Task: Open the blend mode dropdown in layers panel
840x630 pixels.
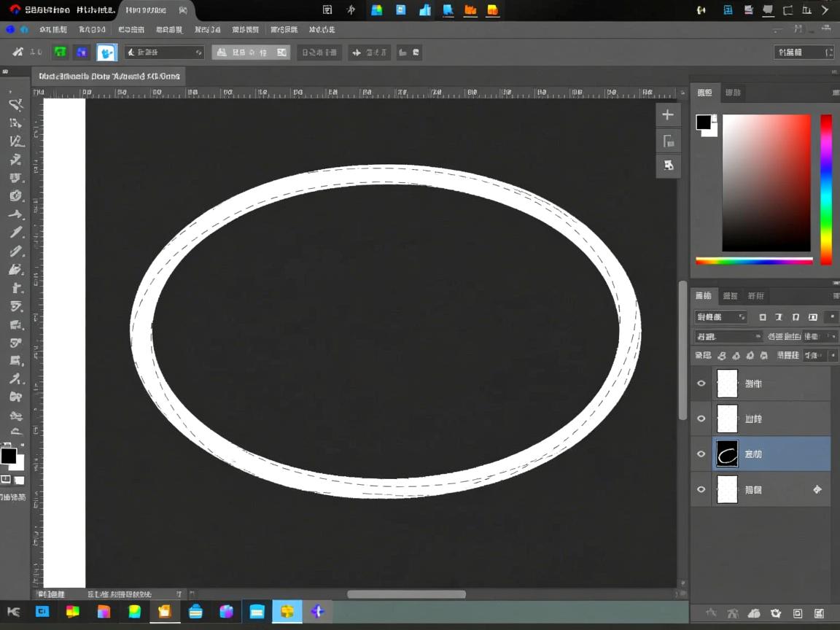Action: [x=728, y=337]
